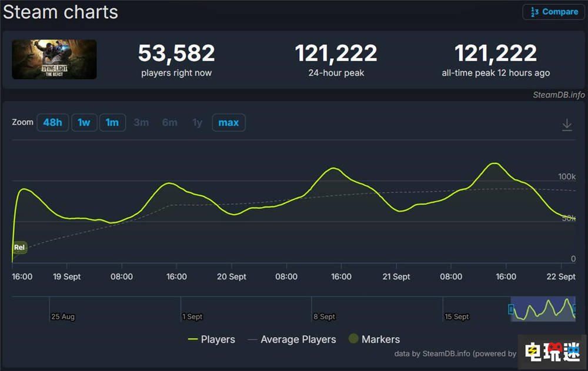Choose the max zoom range
This screenshot has width=588, height=371.
pos(228,123)
